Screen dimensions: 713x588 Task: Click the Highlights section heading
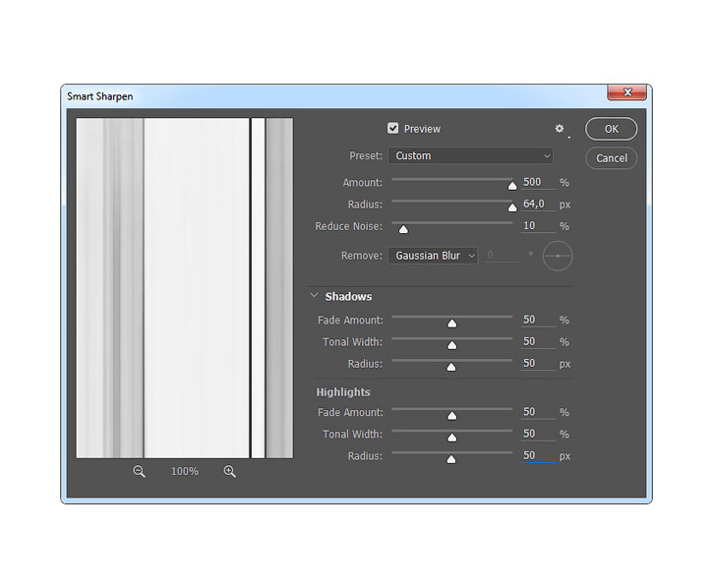coord(343,392)
